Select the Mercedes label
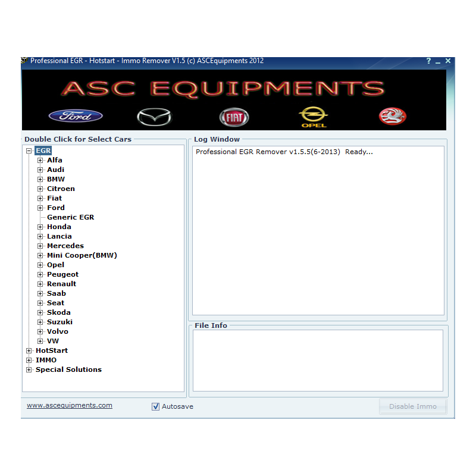The image size is (476, 476). point(65,246)
